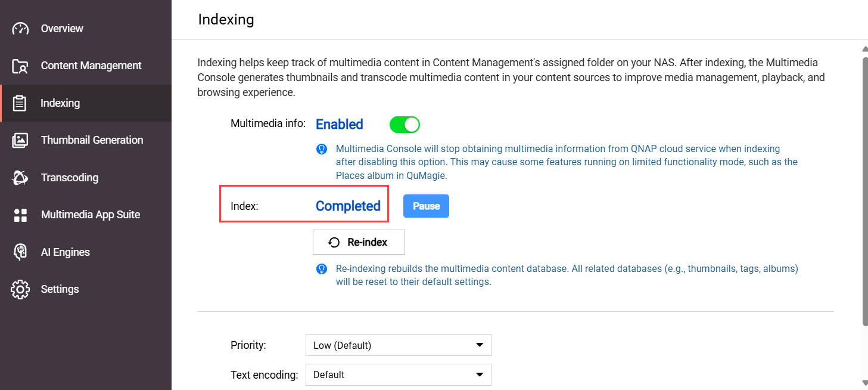This screenshot has height=390, width=868.
Task: Click the Settings gear icon
Action: click(20, 289)
